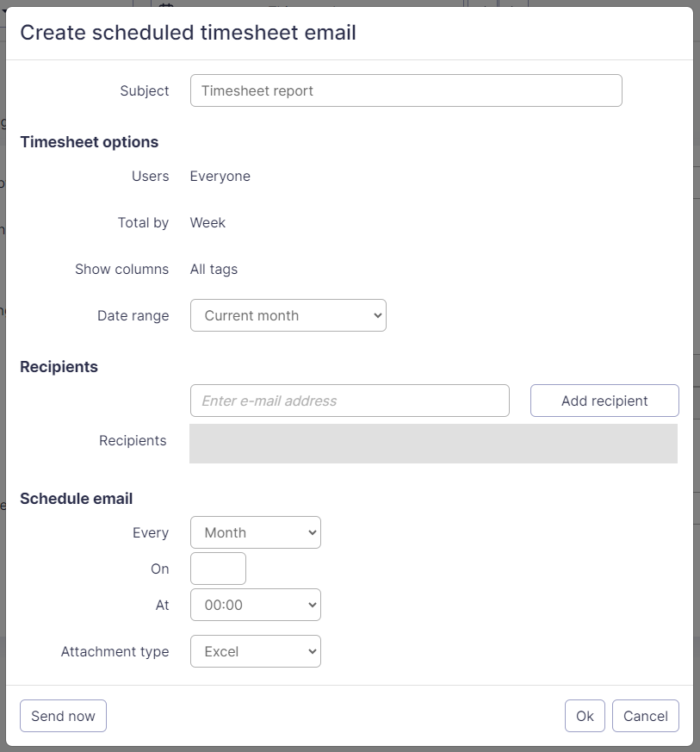Open the Date range "Current month" dropdown
Viewport: 700px width, 752px height.
pos(288,316)
